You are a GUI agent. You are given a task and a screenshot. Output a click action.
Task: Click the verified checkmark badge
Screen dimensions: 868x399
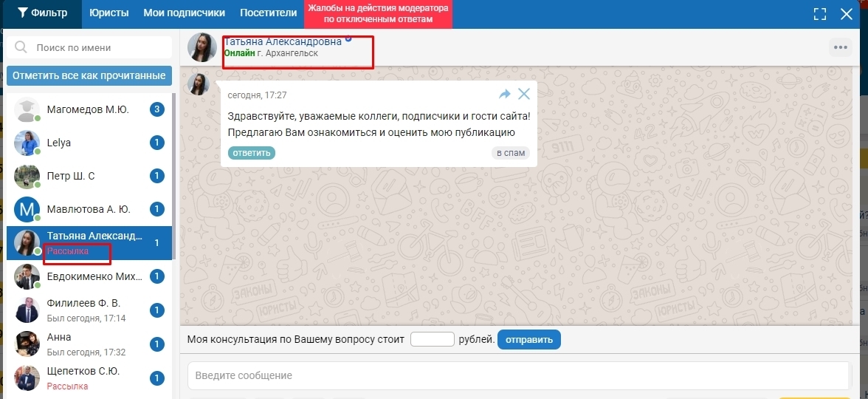pyautogui.click(x=348, y=39)
